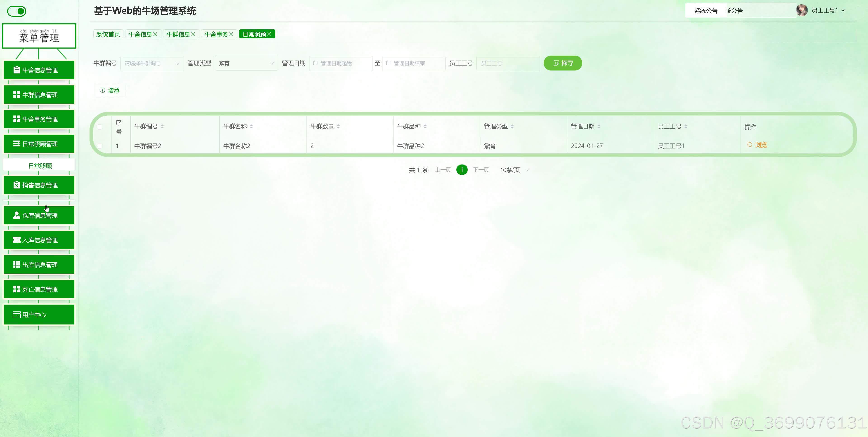Check the select-all header checkbox

coord(100,127)
